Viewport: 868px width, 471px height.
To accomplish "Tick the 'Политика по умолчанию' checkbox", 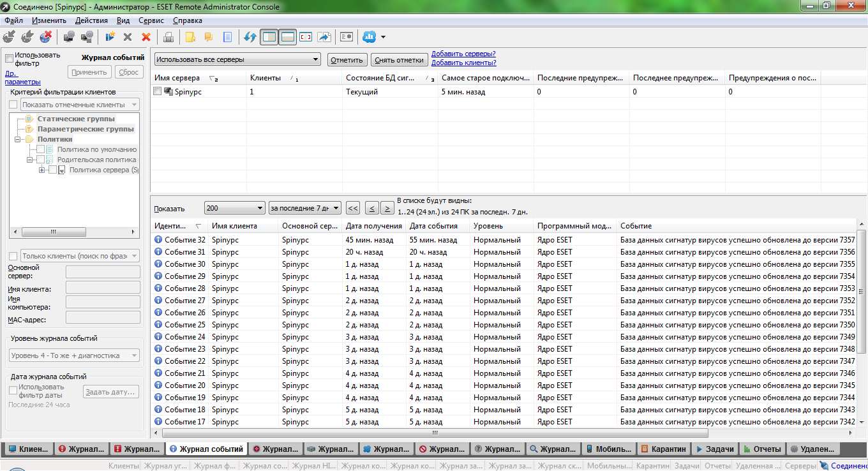I will (41, 149).
